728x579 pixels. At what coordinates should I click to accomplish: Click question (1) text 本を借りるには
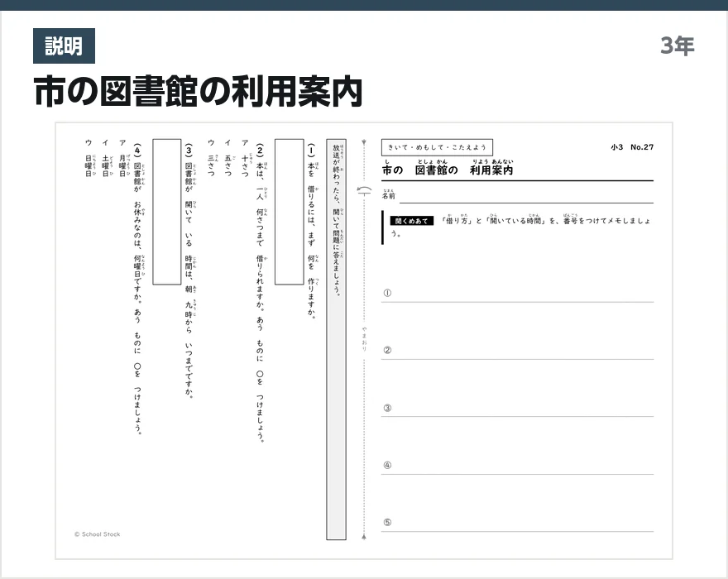(312, 232)
